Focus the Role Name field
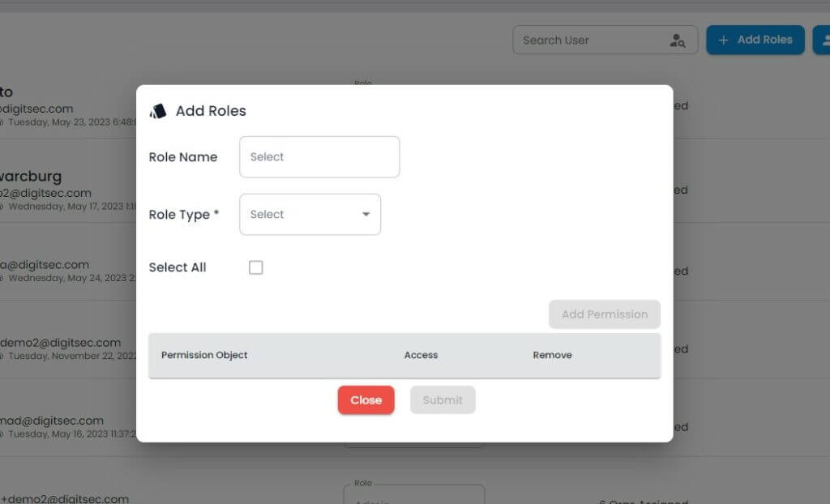 pyautogui.click(x=319, y=156)
